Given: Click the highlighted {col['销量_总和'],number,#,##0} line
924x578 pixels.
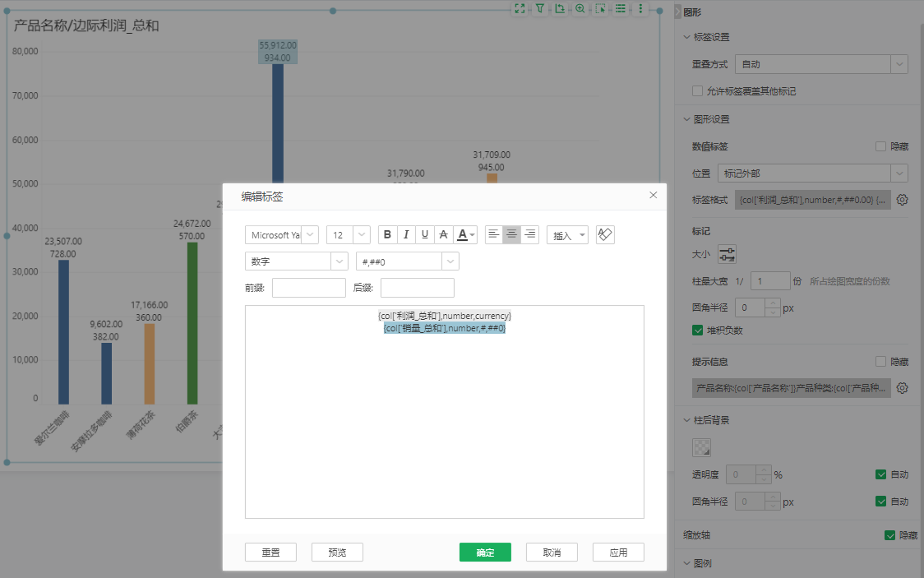Looking at the screenshot, I should [x=444, y=328].
